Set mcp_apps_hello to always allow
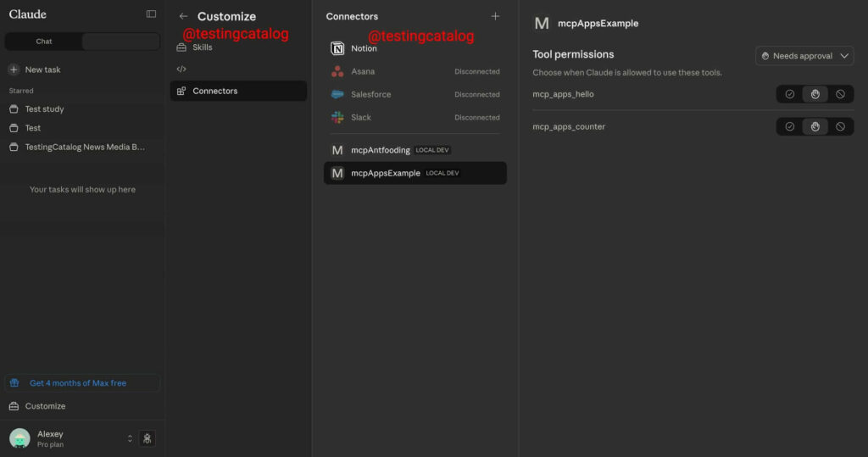Screen dimensions: 868x457 [x=789, y=94]
